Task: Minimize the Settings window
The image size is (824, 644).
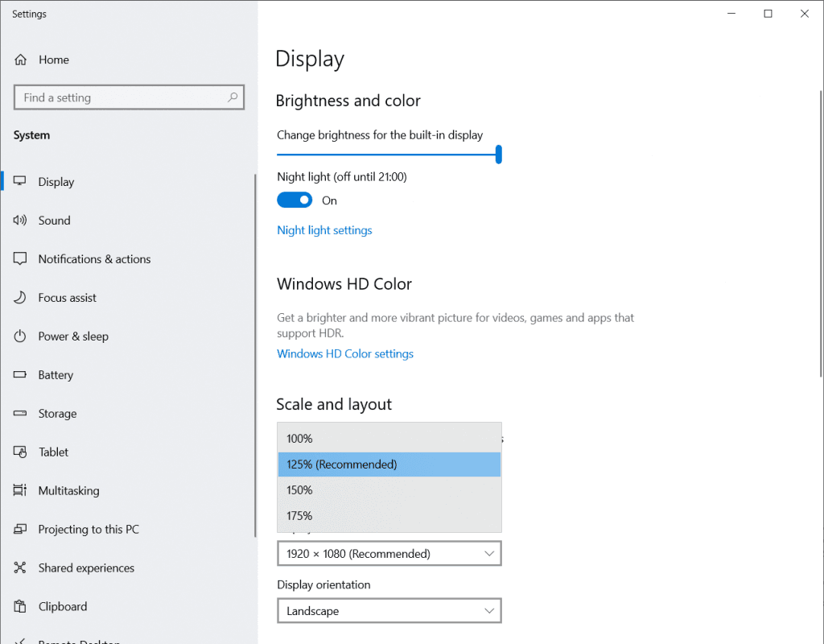Action: [731, 14]
